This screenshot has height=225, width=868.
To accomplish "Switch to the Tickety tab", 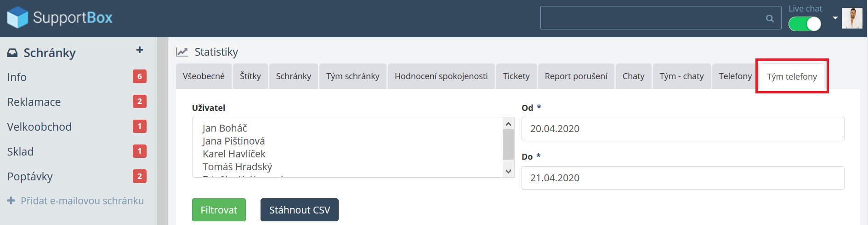I will [516, 76].
